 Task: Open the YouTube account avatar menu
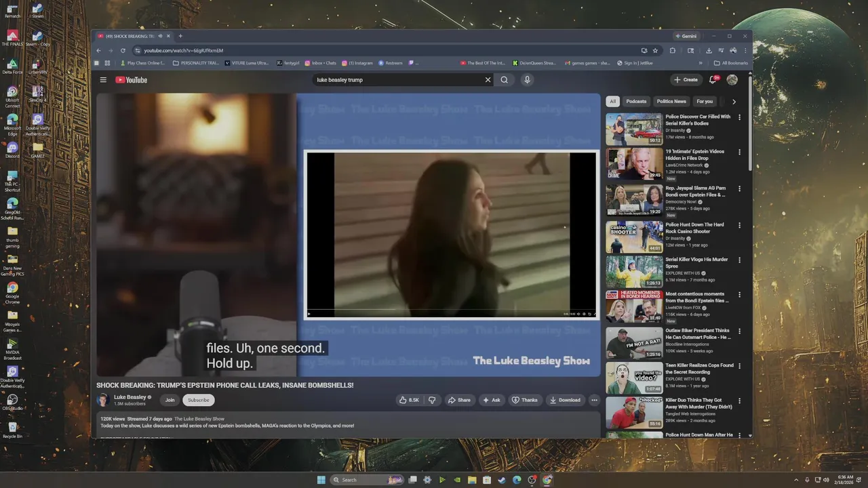coord(732,80)
